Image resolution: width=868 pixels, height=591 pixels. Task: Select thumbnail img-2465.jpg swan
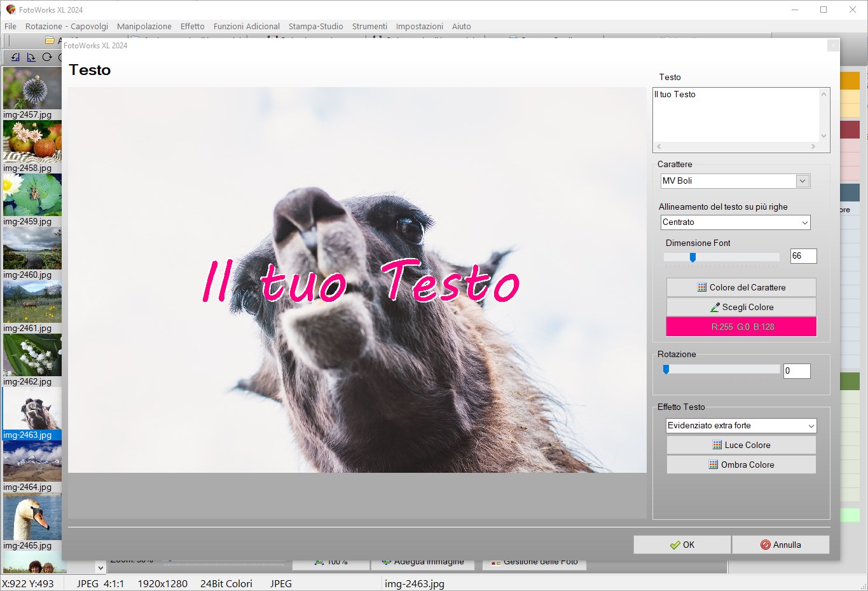tap(32, 517)
